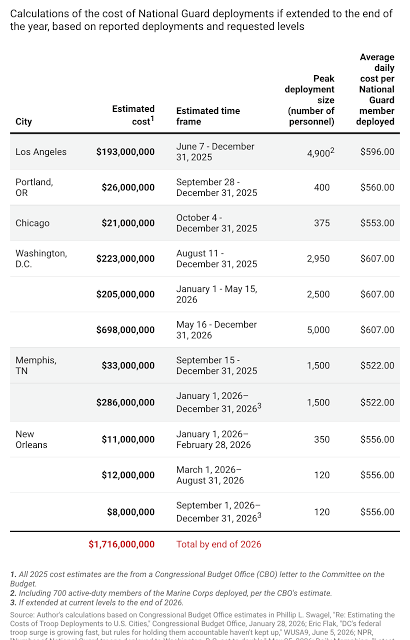Select the Portland, OR city cell
Viewport: 410px width, 640px height.
pyautogui.click(x=34, y=187)
